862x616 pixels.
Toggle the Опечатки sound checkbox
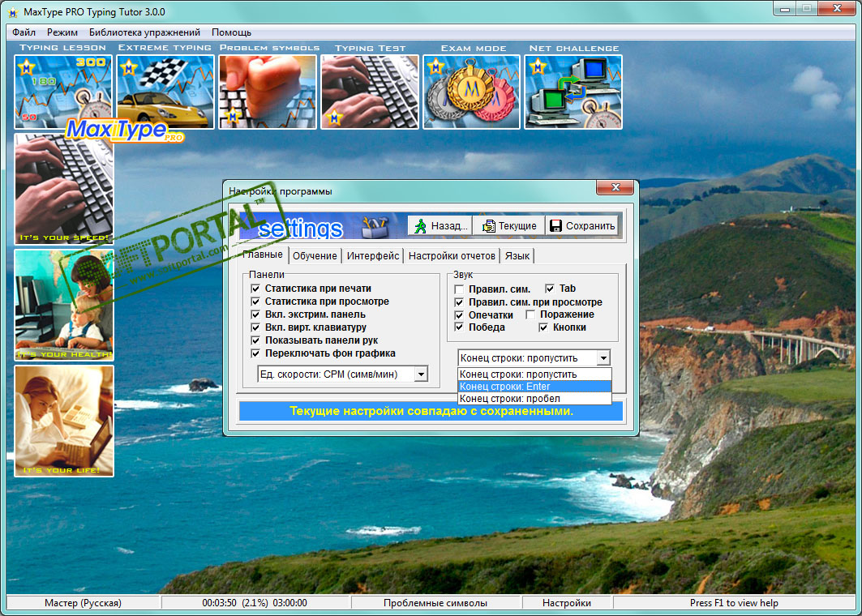459,315
